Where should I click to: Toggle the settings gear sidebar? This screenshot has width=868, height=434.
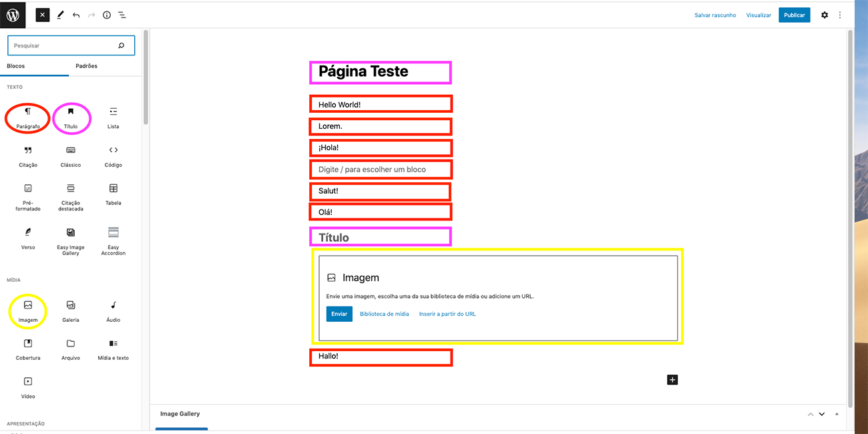click(x=824, y=15)
